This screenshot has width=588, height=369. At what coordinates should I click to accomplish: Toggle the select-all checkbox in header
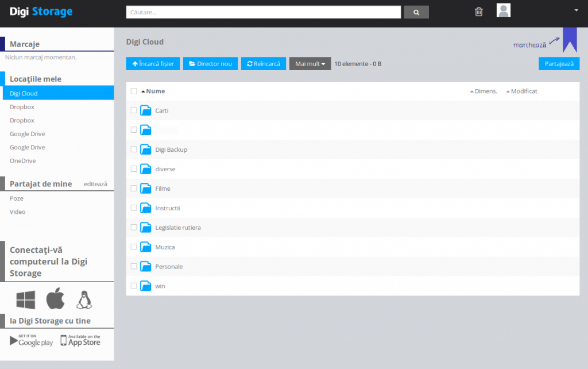(x=134, y=91)
